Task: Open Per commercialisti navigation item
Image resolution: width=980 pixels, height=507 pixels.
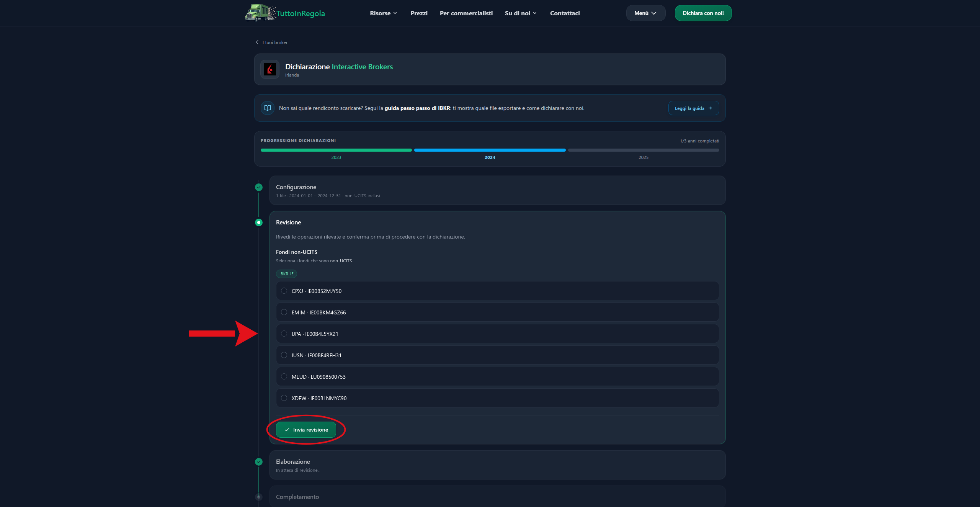Action: click(466, 13)
